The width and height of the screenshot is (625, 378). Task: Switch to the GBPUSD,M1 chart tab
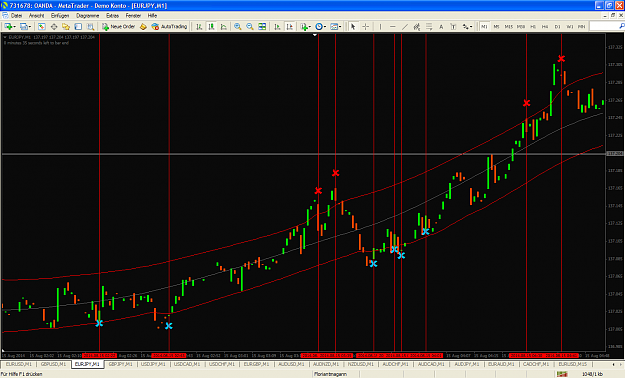pos(53,364)
